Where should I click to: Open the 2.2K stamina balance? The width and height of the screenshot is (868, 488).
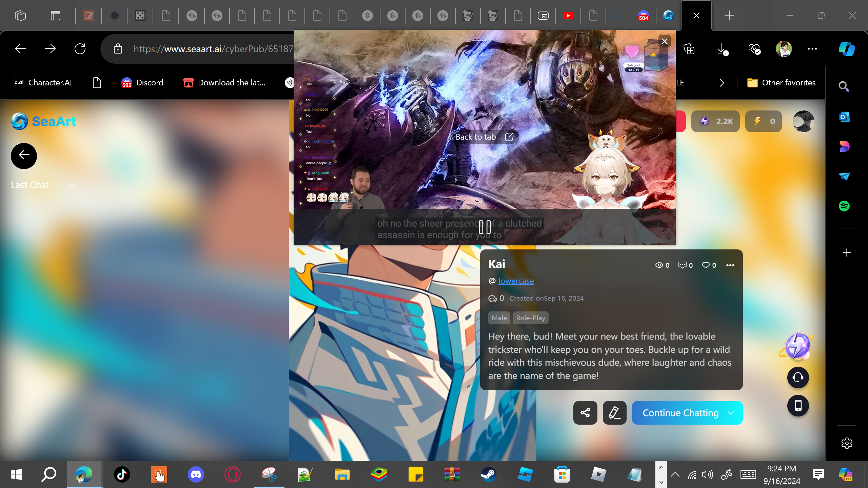coord(715,121)
